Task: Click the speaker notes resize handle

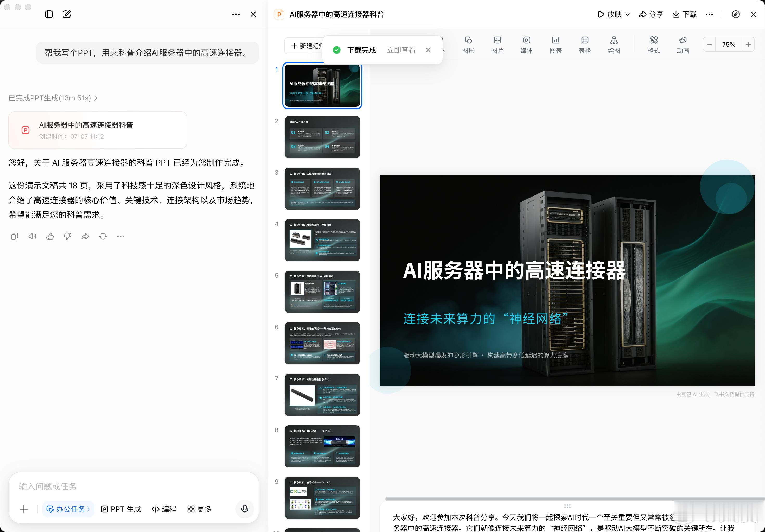Action: click(568, 506)
